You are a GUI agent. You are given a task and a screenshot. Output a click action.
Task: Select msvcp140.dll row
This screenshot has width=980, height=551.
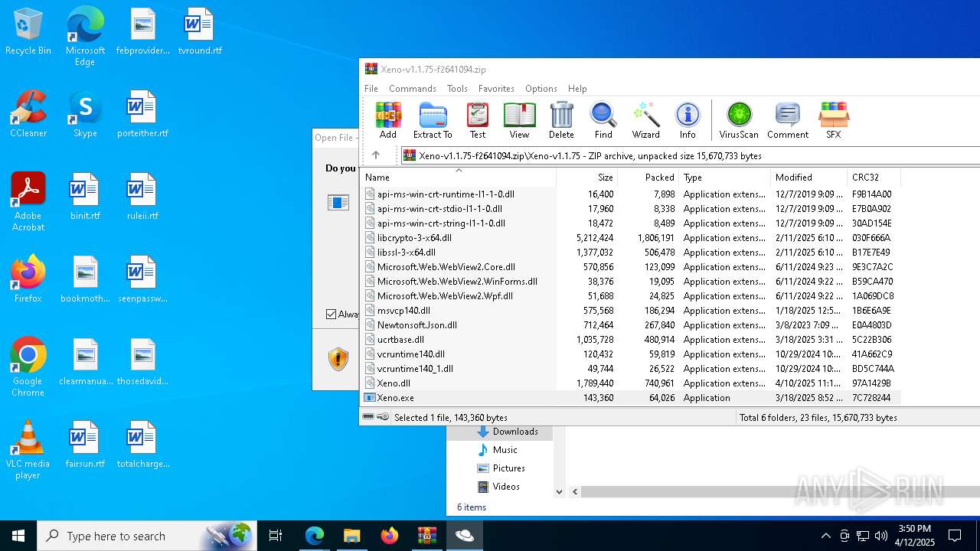click(631, 311)
